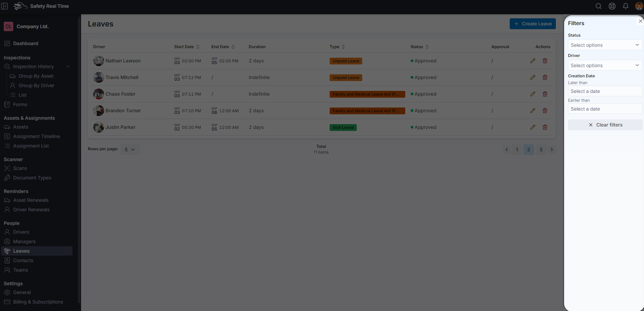Sort table by Start Date column
Image resolution: width=644 pixels, height=311 pixels.
[198, 47]
